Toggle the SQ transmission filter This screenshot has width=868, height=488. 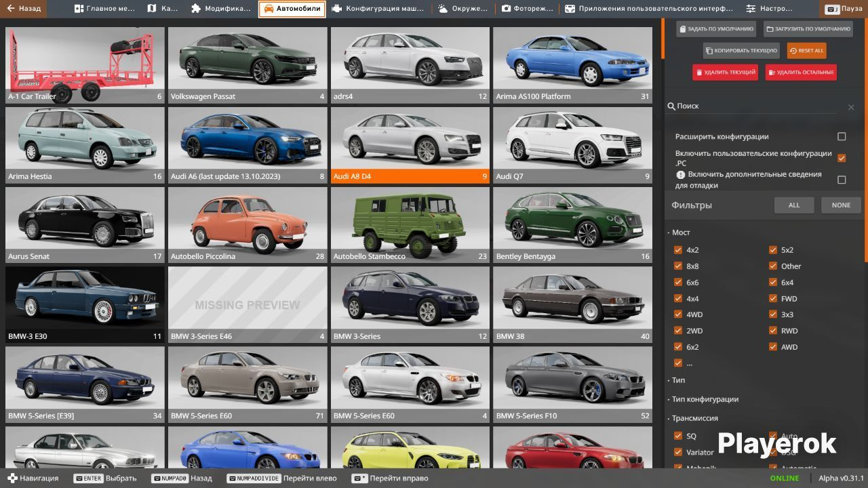tap(678, 436)
